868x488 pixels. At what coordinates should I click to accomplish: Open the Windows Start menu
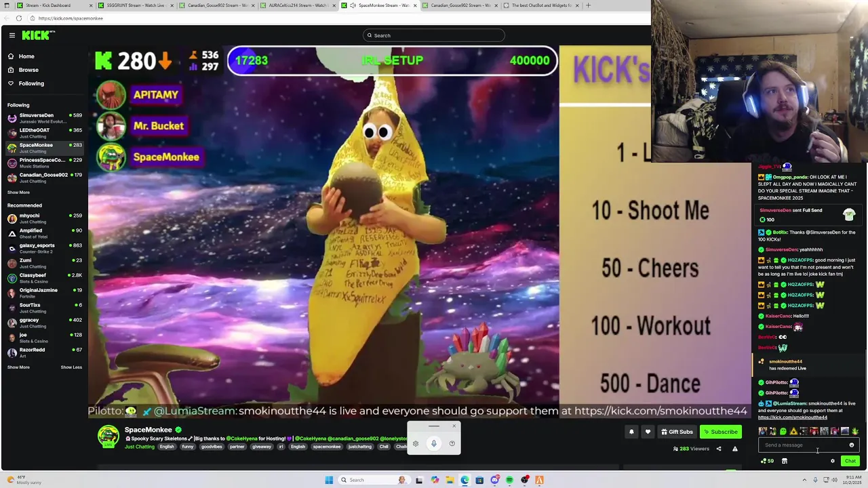point(329,480)
